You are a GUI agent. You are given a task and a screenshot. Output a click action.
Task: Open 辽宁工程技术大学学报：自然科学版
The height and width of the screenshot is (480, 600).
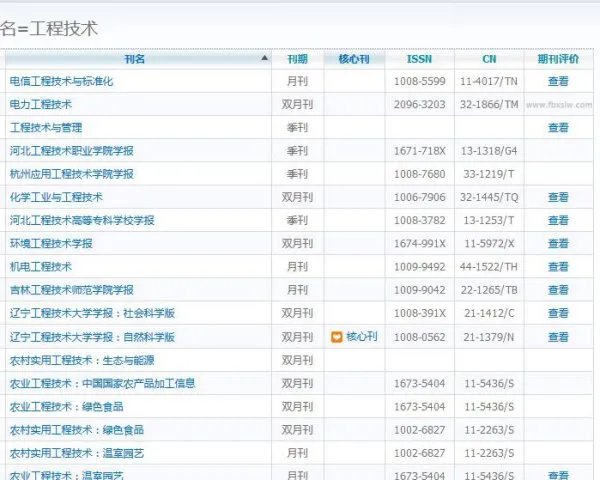tap(92, 337)
